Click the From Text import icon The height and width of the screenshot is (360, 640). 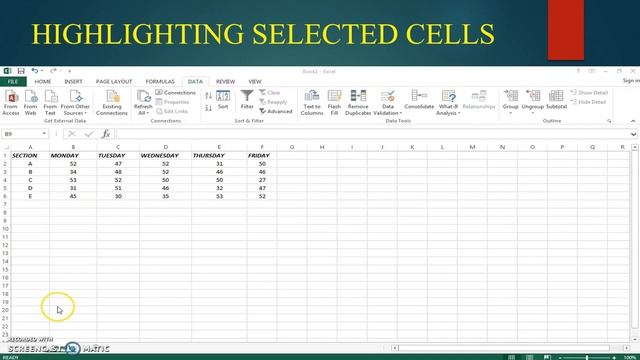50,102
